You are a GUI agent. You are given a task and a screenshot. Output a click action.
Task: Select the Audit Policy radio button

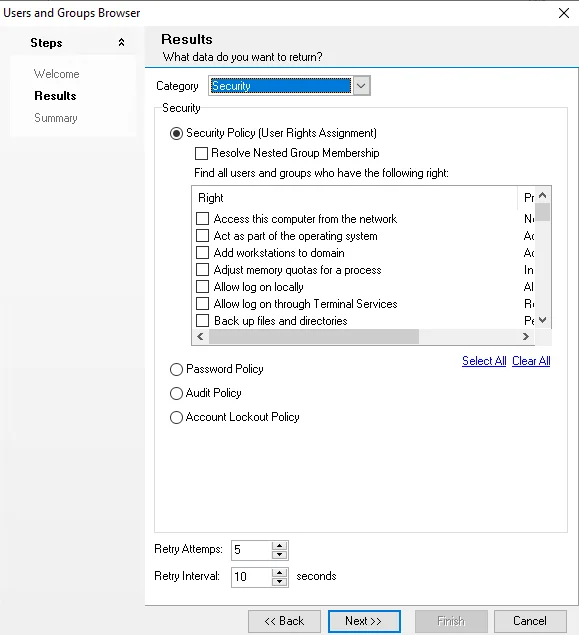[176, 393]
